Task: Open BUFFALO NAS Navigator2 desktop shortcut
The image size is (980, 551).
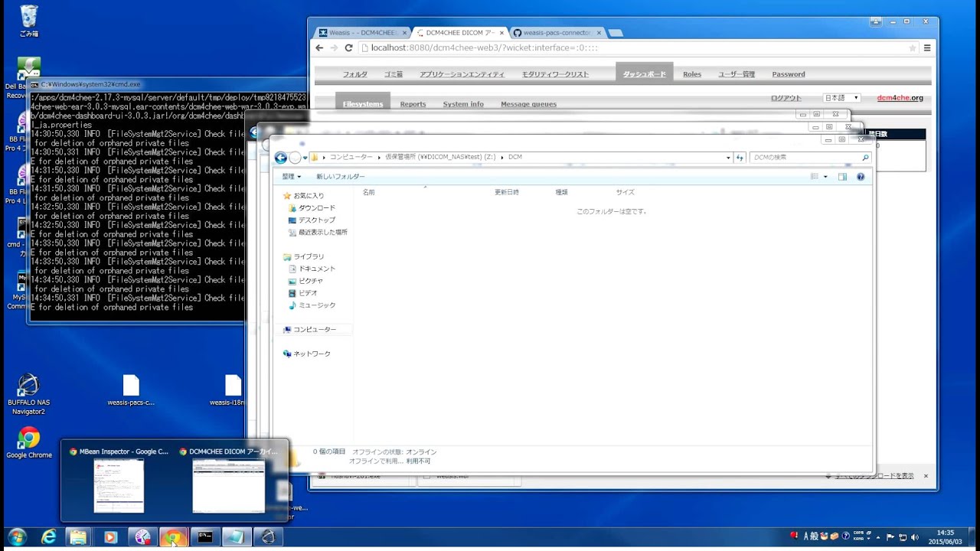Action: pyautogui.click(x=28, y=395)
